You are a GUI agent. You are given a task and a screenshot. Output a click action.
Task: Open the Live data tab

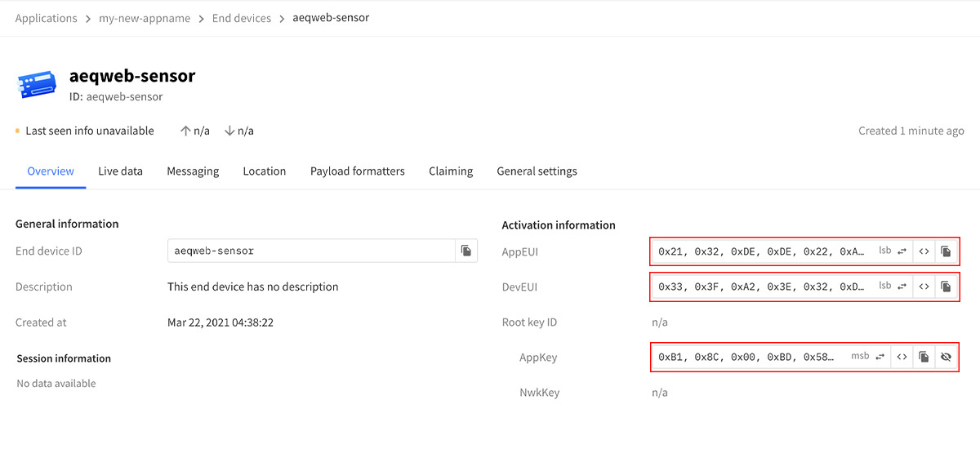coord(120,171)
